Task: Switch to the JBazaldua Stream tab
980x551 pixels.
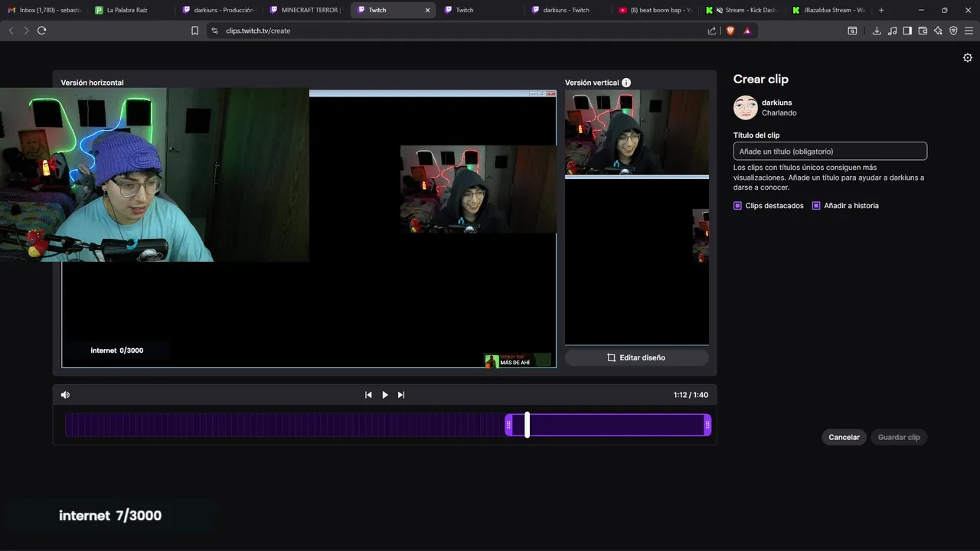Action: point(828,10)
